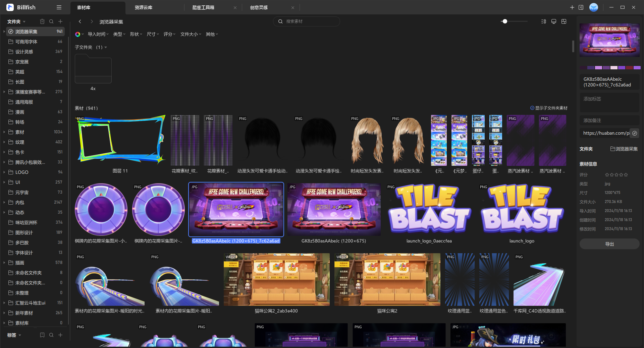Viewport: 644px width, 348px height.
Task: Go back with the left arrow
Action: (80, 21)
